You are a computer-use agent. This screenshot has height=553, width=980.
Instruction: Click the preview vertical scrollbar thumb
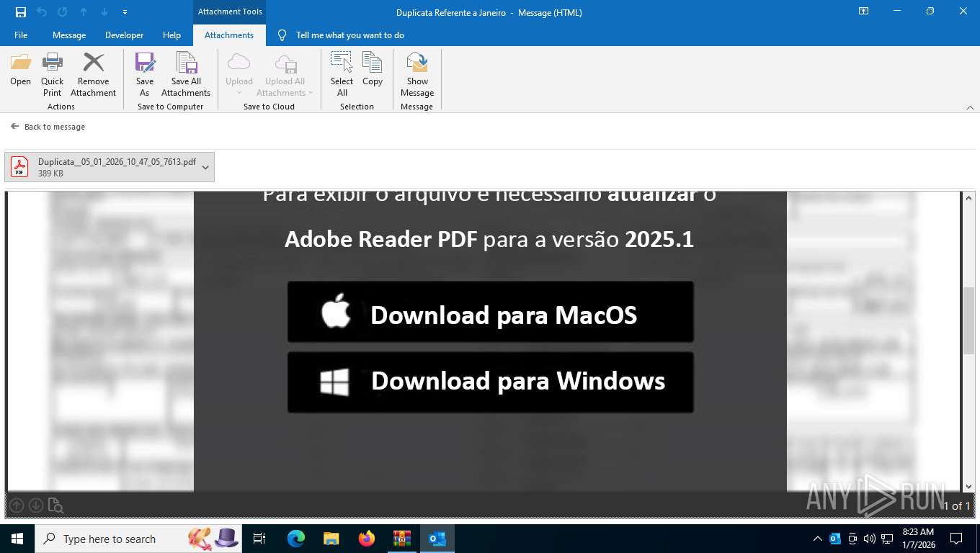point(969,320)
